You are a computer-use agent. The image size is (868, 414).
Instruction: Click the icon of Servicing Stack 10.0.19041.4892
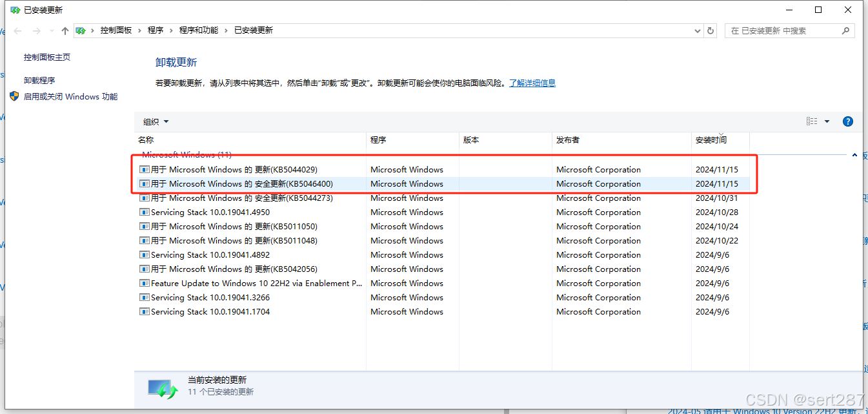(x=145, y=255)
